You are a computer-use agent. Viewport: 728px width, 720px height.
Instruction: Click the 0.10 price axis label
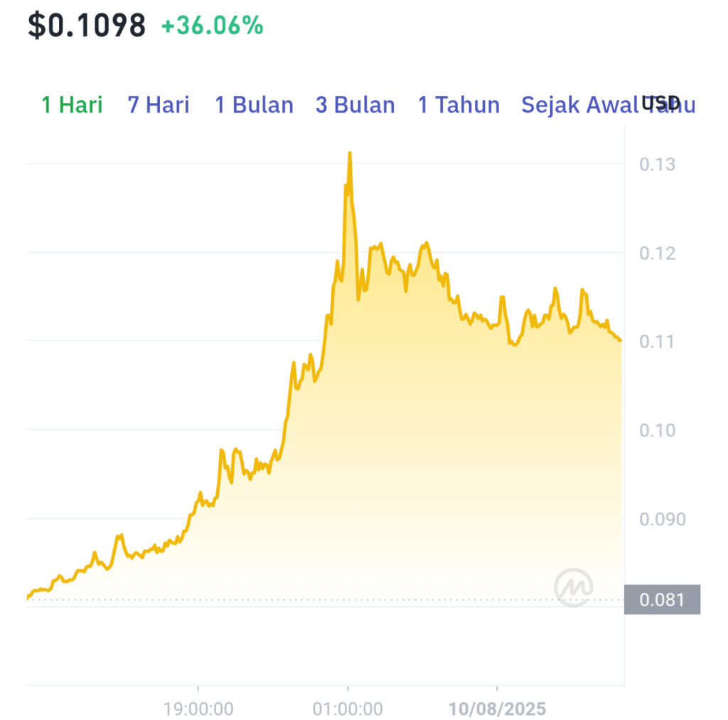658,430
